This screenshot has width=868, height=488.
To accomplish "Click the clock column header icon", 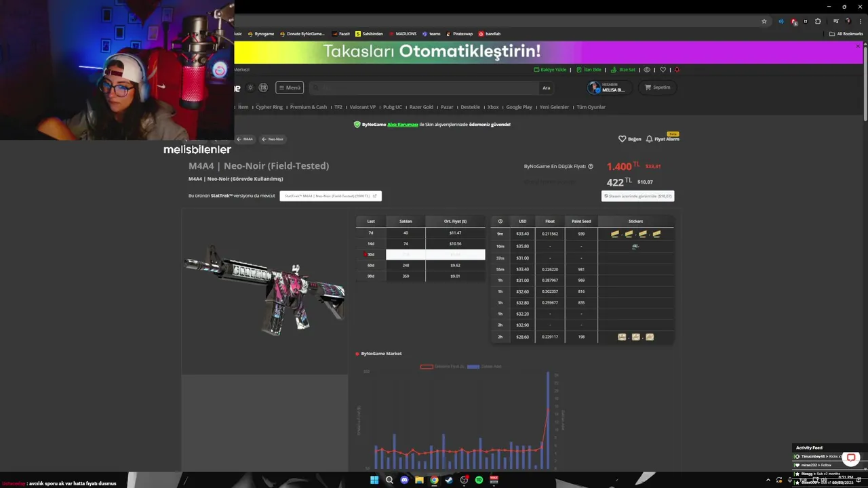I will coord(500,221).
